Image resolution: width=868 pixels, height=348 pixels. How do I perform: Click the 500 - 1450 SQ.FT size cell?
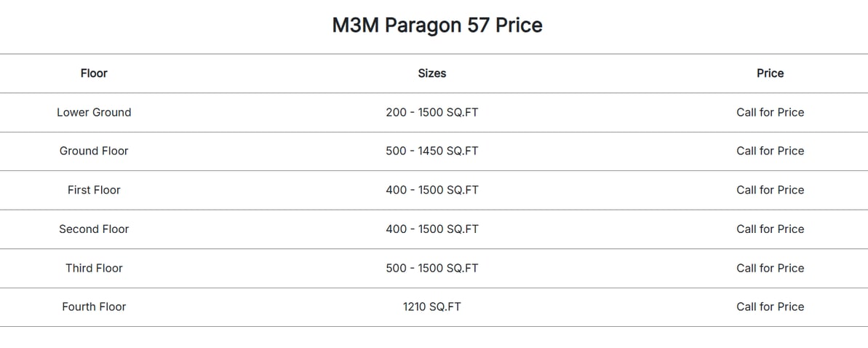[x=431, y=151]
